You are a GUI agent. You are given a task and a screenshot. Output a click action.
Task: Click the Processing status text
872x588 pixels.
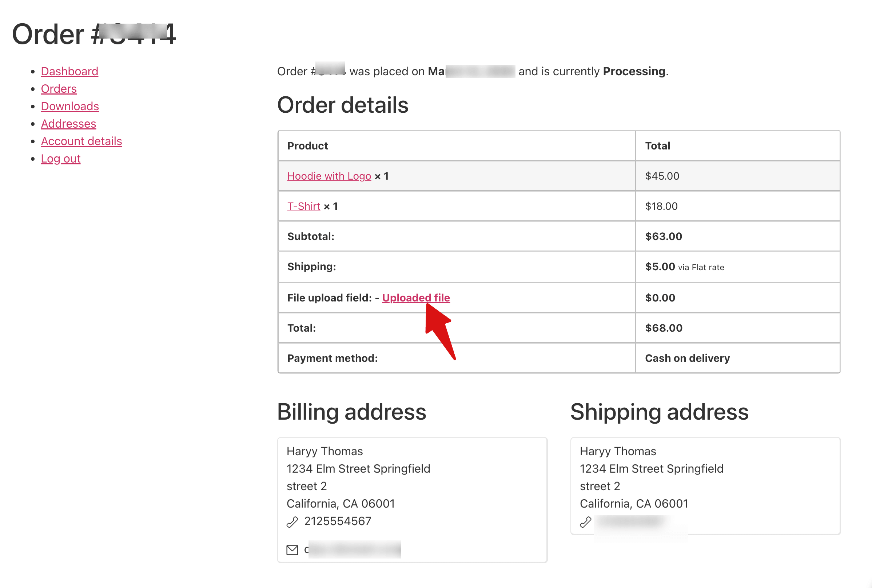click(634, 71)
